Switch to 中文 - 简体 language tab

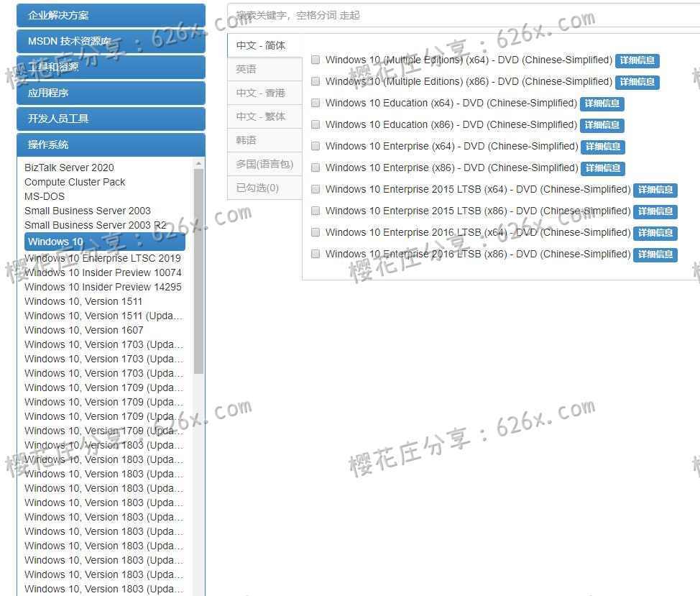(264, 45)
